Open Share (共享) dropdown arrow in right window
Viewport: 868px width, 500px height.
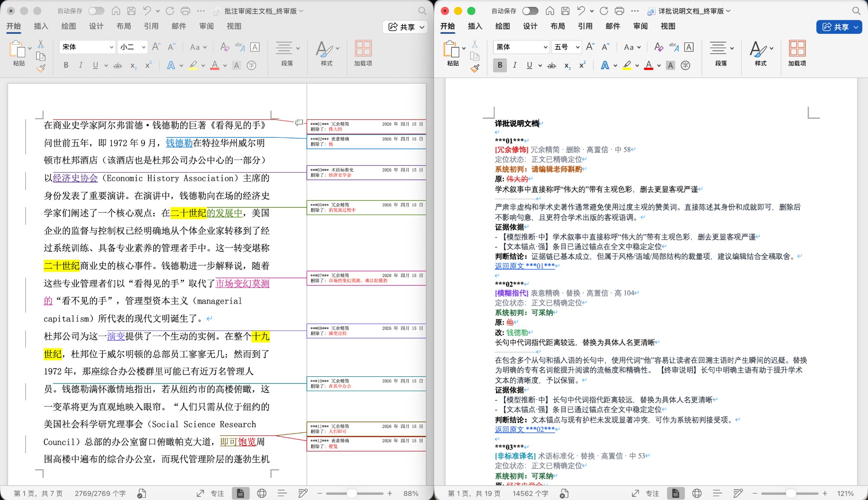pyautogui.click(x=856, y=27)
